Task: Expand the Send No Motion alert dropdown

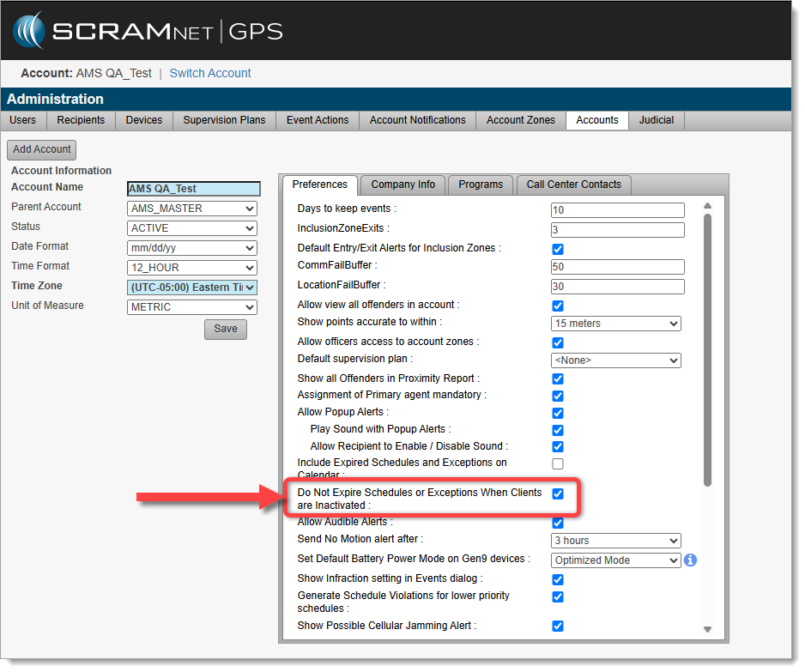Action: (615, 541)
